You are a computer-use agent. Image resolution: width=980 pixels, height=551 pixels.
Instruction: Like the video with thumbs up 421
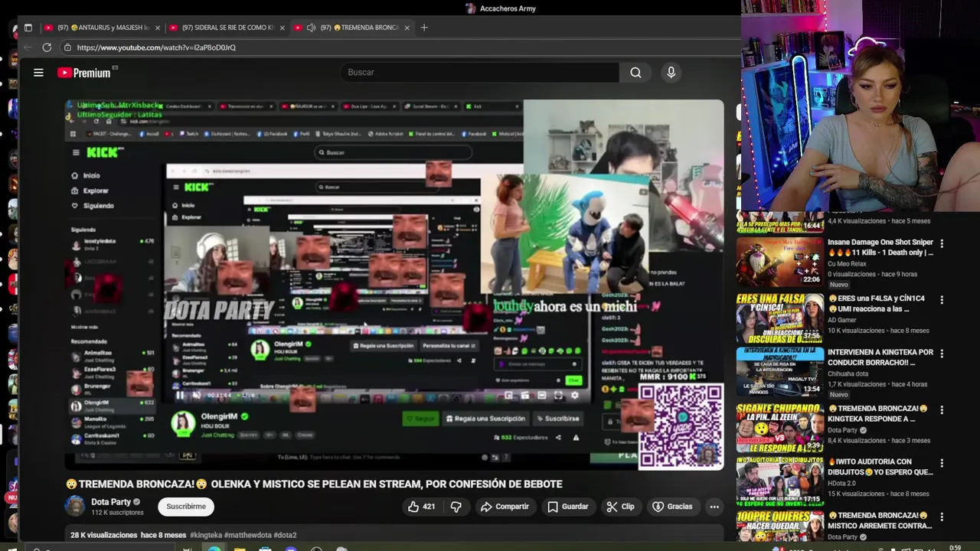421,507
